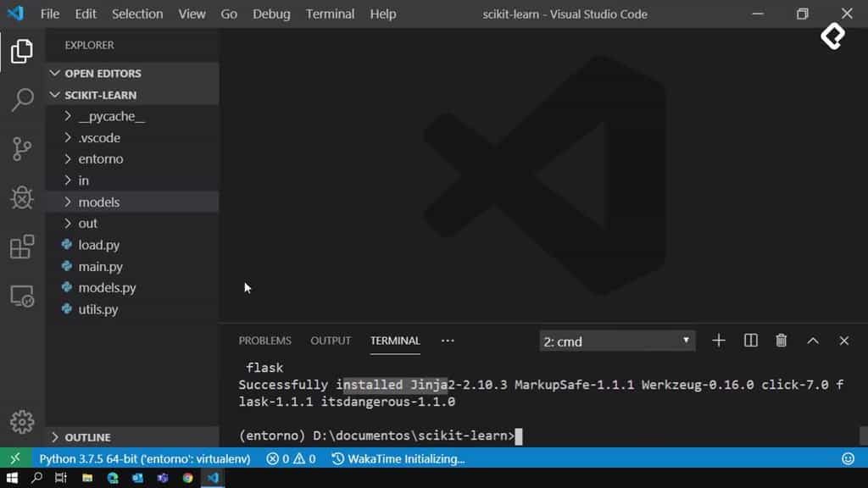Open the Source Control view
This screenshot has width=868, height=488.
21,148
